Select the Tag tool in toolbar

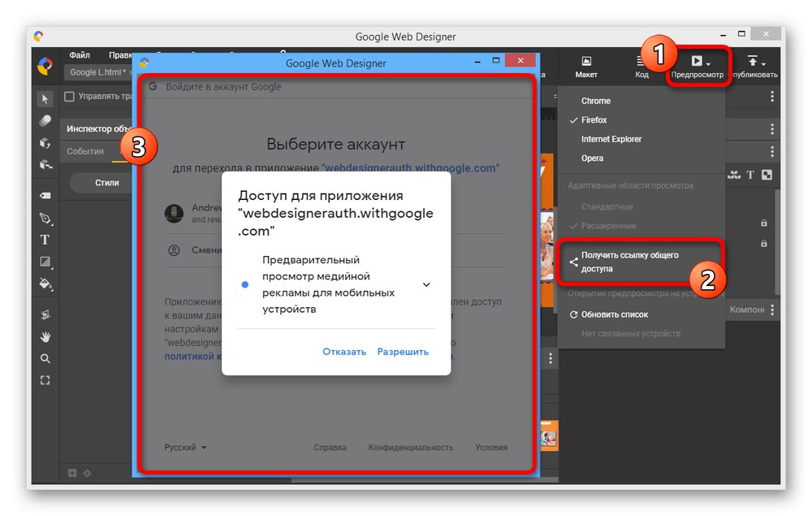[x=45, y=195]
